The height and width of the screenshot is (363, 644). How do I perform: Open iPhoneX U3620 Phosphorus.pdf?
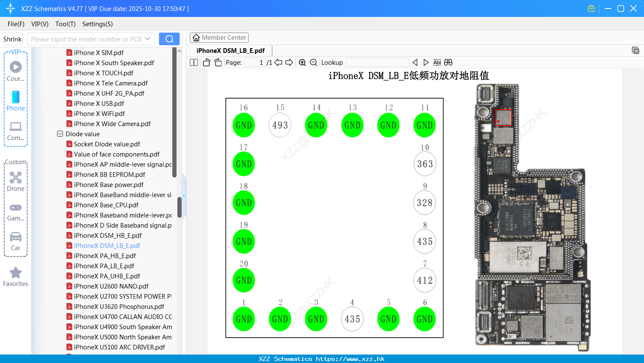(x=119, y=306)
